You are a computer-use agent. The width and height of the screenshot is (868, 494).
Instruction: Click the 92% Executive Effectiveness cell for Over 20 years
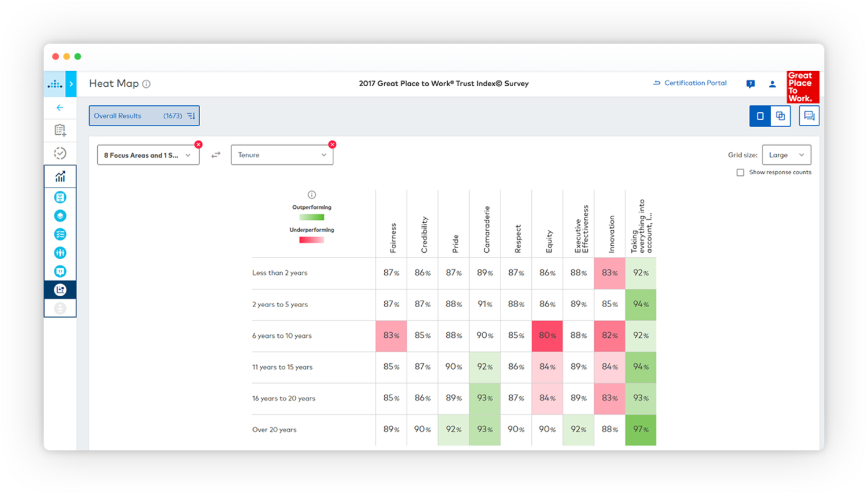579,430
